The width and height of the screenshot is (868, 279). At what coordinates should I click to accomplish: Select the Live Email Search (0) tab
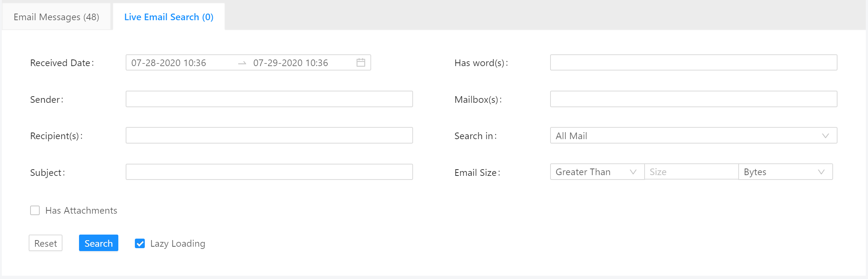pyautogui.click(x=169, y=17)
